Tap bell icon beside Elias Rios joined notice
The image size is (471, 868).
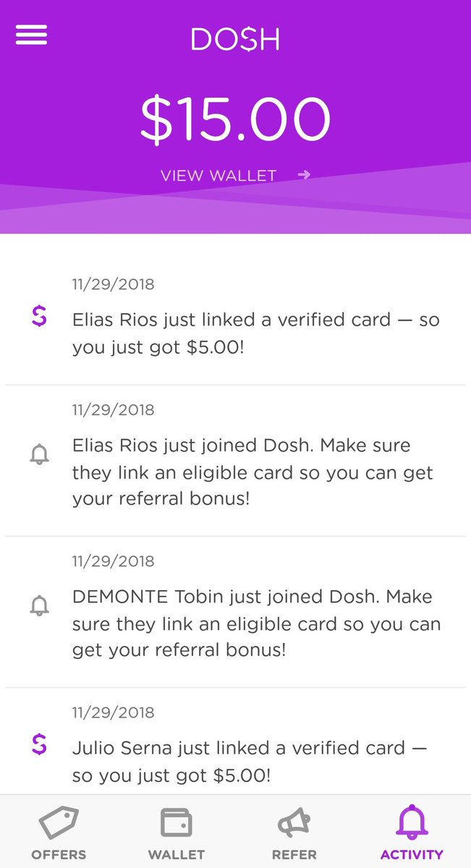(x=39, y=454)
